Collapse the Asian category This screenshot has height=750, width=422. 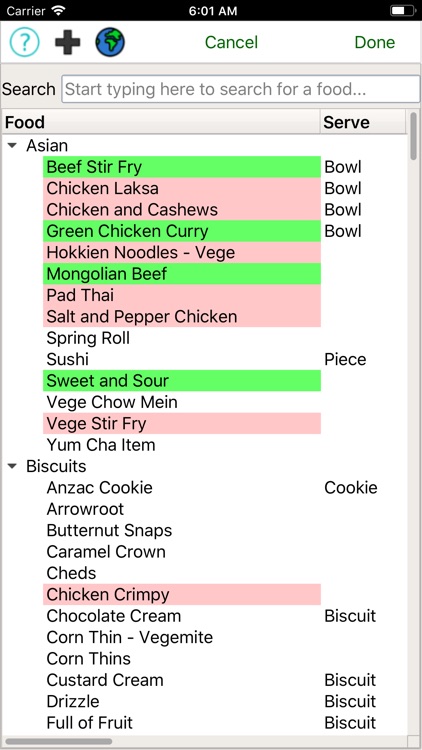tap(13, 145)
